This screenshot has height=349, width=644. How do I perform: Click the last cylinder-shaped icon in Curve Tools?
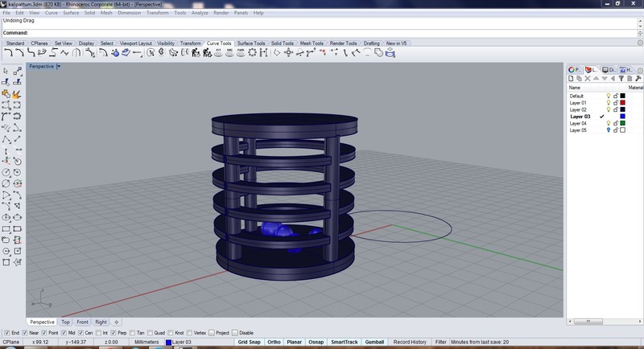(x=390, y=52)
